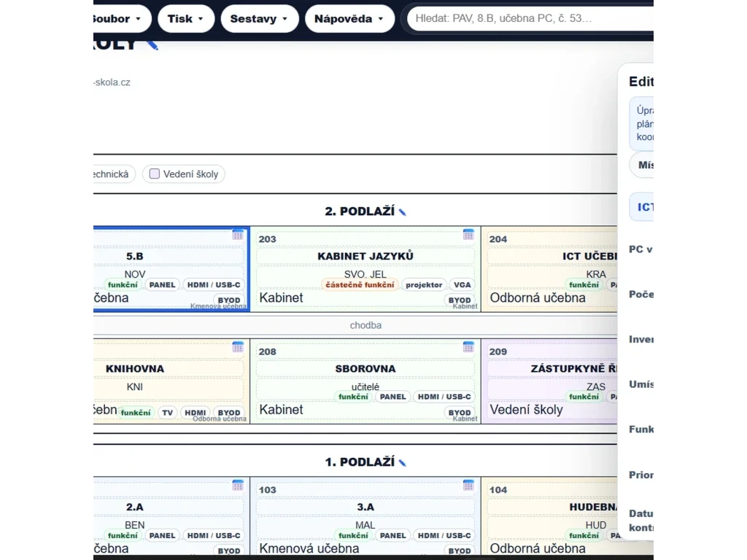Click the pencil icon next to the school title
The height and width of the screenshot is (560, 747).
pos(152,44)
